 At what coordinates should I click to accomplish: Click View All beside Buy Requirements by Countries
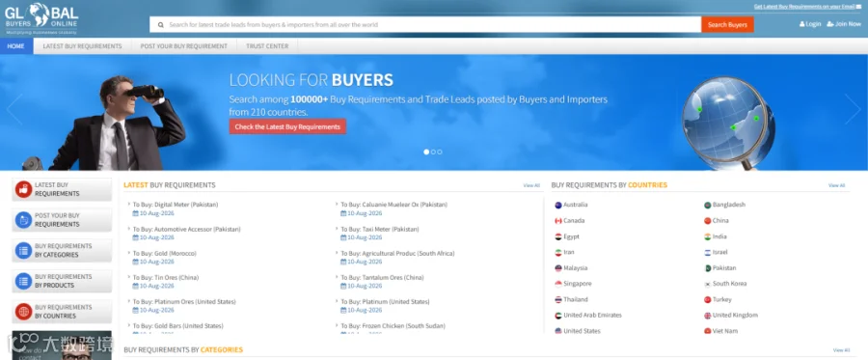(x=836, y=185)
